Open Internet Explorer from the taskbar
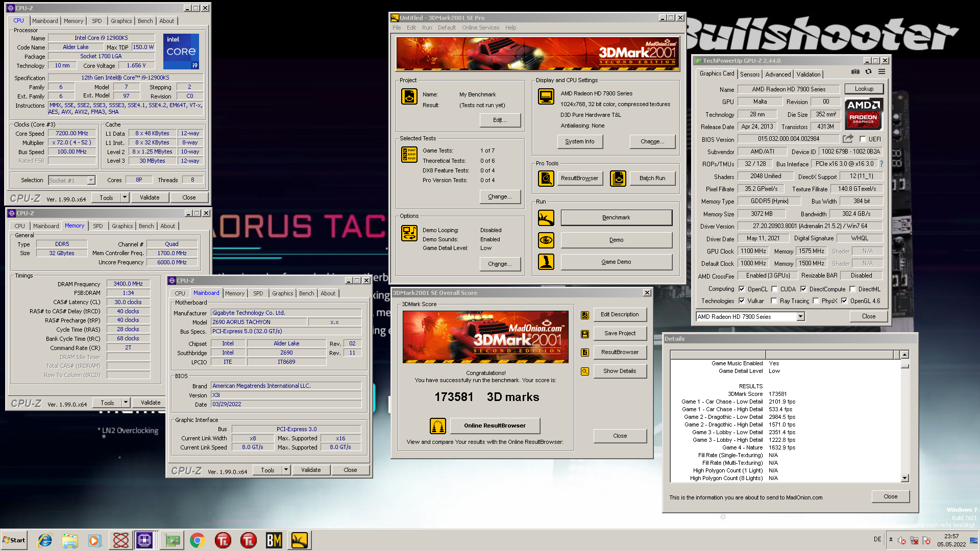Viewport: 980px width, 551px height. click(x=45, y=540)
